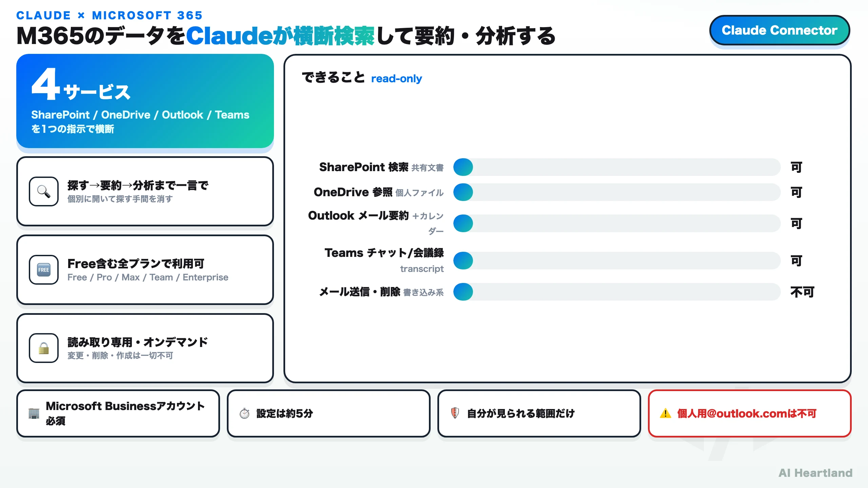Screen dimensions: 868x488
Task: Click the red 個人用@outlook.comは不可 warning box
Action: (750, 413)
